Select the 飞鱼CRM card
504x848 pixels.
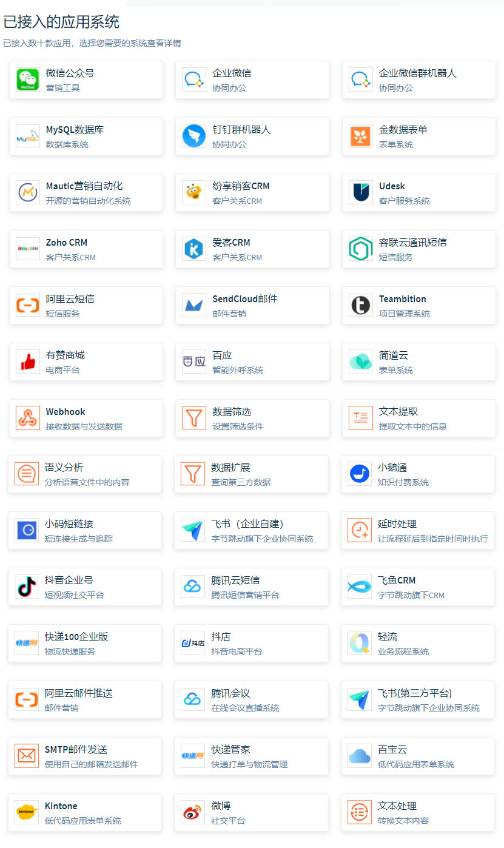(x=418, y=587)
